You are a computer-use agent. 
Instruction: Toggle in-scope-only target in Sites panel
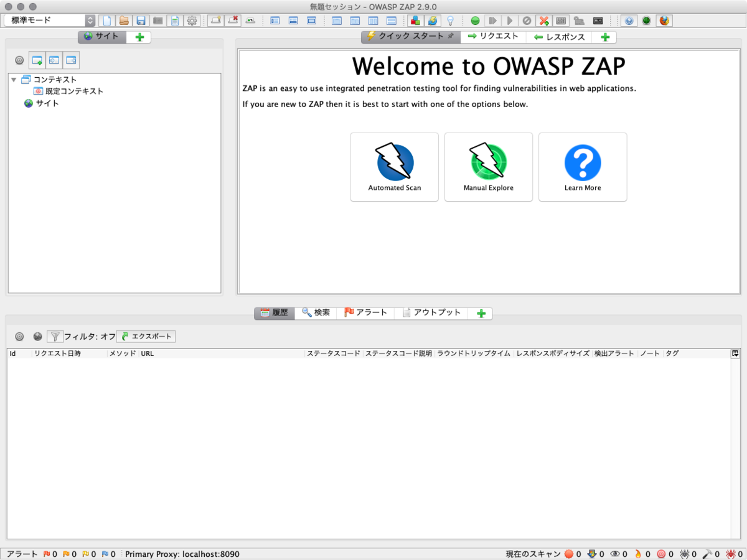click(19, 60)
